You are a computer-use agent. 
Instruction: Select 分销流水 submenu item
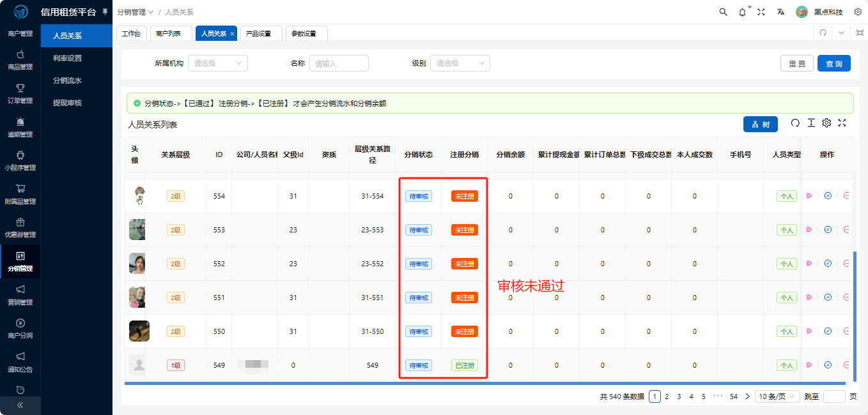click(77, 80)
